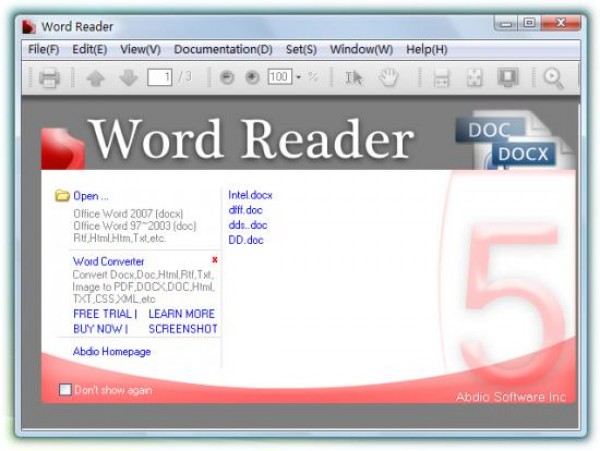Viewport: 600px width, 451px height.
Task: Click the zoom in plus icon
Action: pos(252,78)
